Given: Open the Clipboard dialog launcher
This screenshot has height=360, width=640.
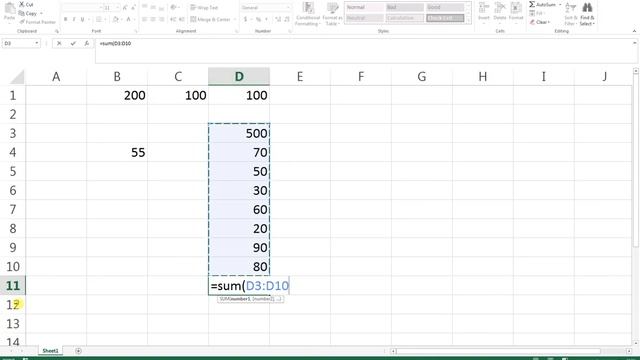Looking at the screenshot, I should (x=57, y=31).
